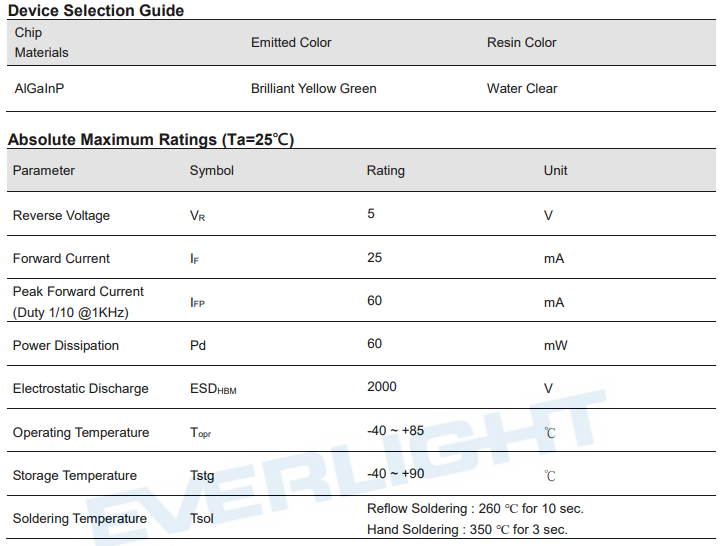Select the AlGaInP chip material cell
This screenshot has height=546, width=726.
39,88
